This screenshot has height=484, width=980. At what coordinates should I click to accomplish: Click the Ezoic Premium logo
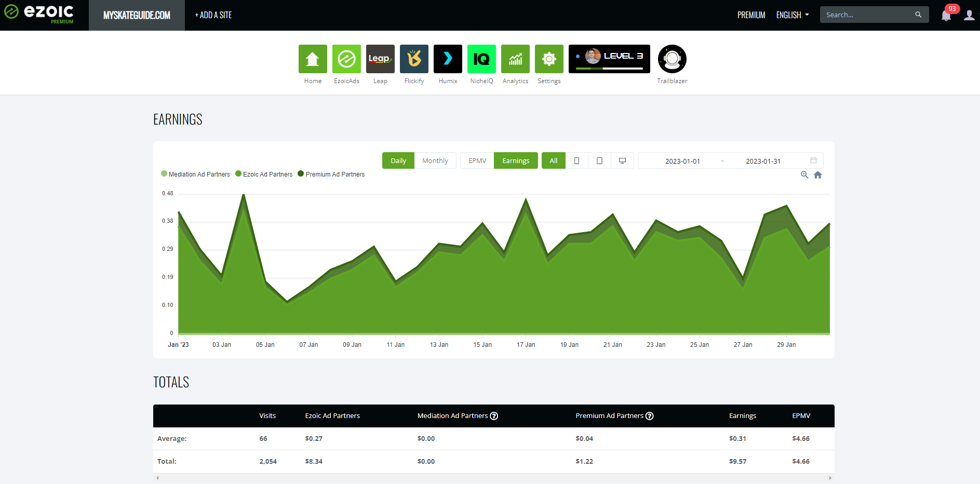39,14
